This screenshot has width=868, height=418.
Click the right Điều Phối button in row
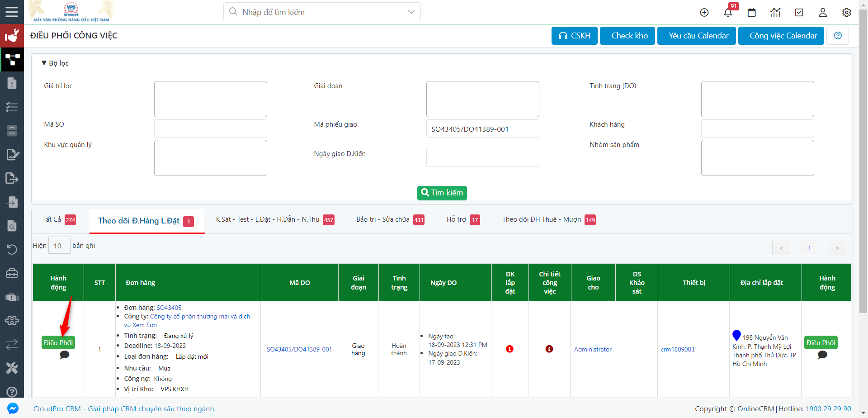[821, 342]
